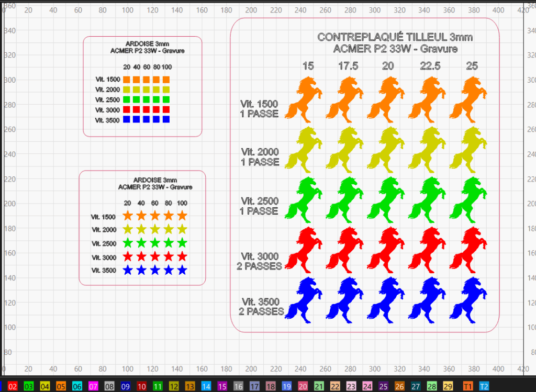
Task: Pick the light blue 14 swatch
Action: [206, 387]
